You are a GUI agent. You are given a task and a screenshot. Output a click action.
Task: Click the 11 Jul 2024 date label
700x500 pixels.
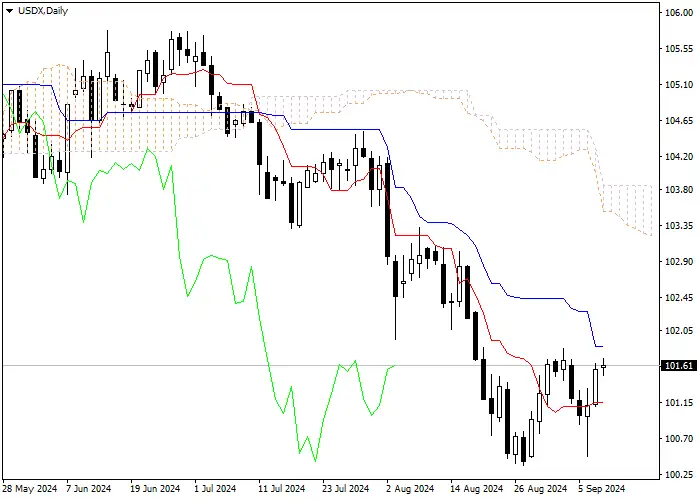coord(282,489)
